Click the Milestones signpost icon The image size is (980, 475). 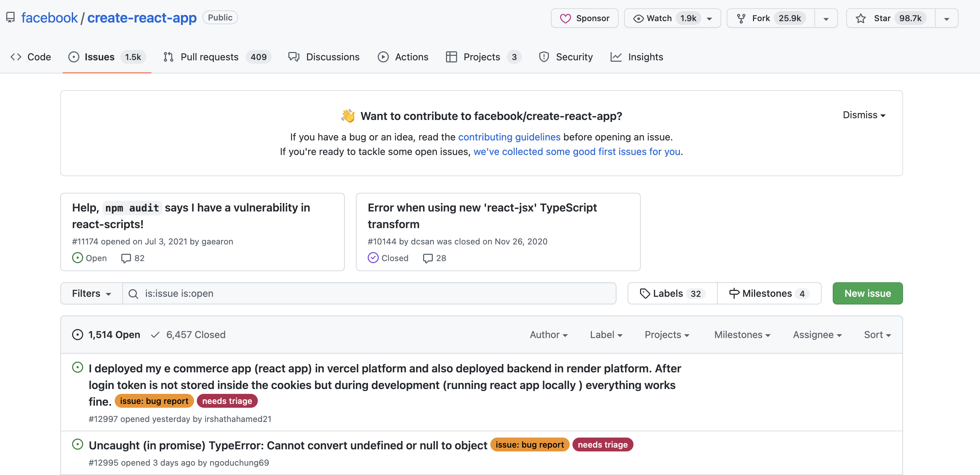coord(734,293)
